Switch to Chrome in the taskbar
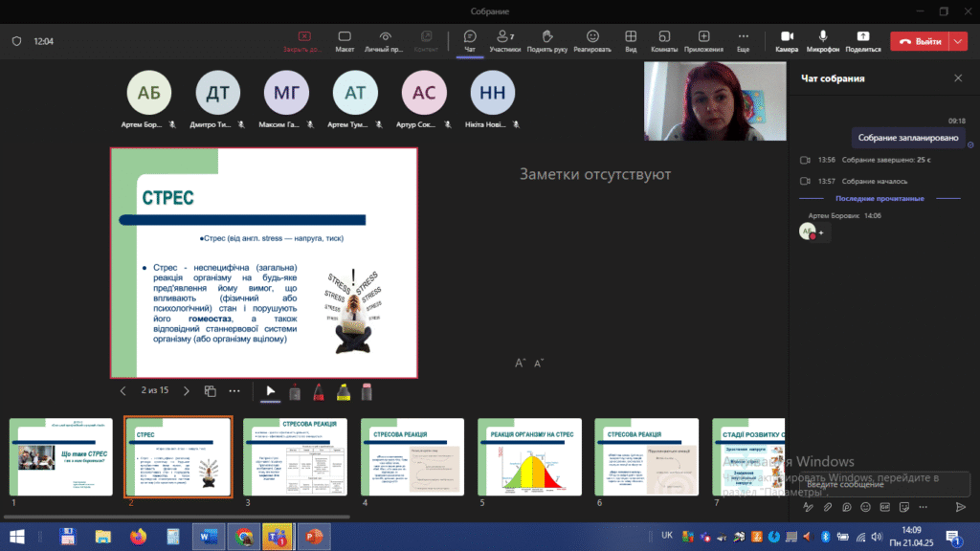 tap(244, 537)
